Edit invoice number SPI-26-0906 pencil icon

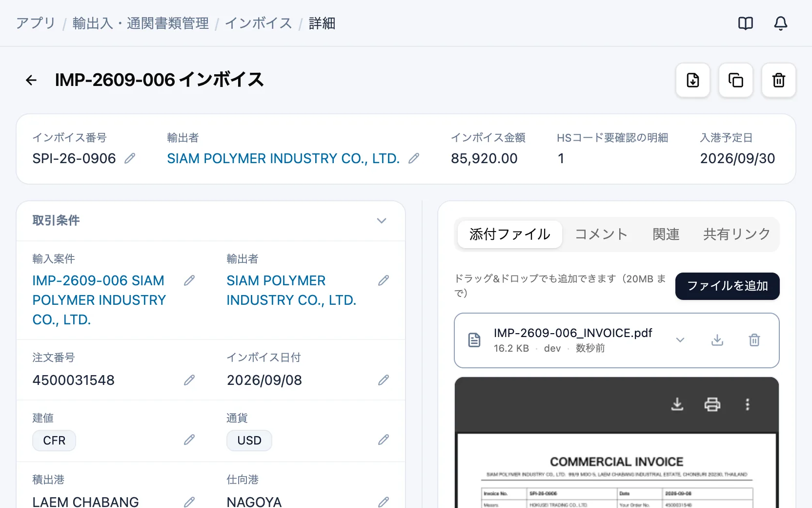[130, 158]
